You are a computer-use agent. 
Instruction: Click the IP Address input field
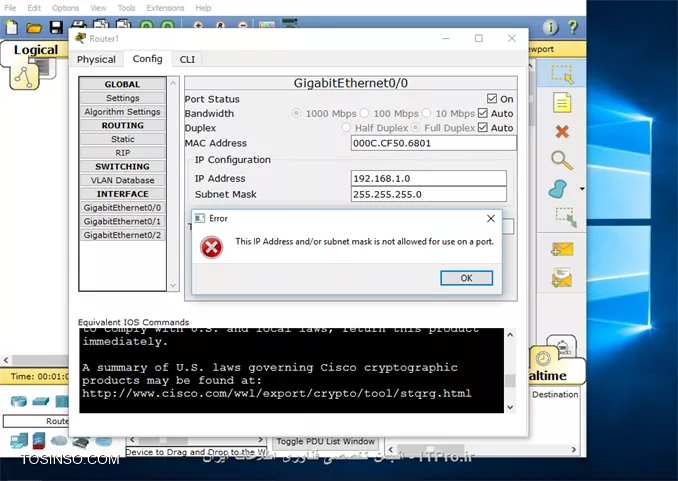coord(429,178)
